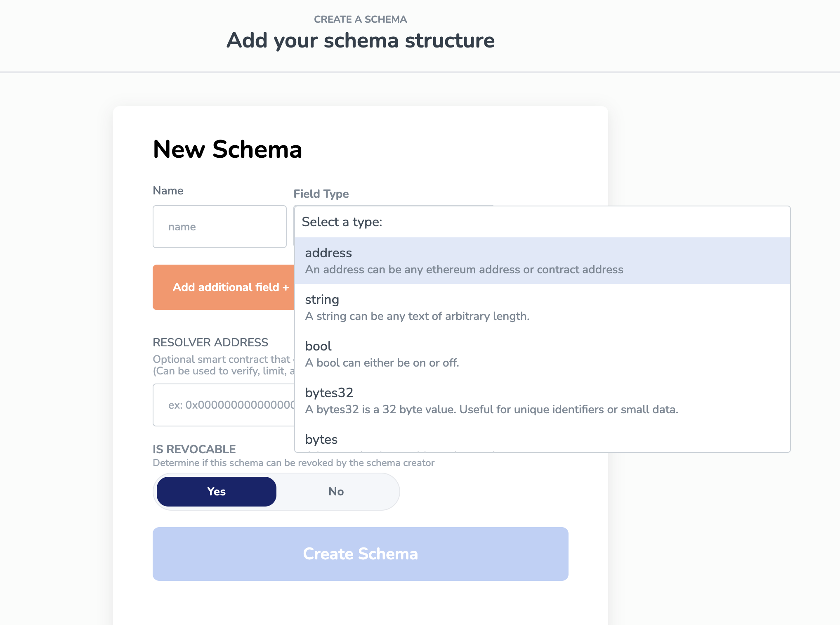840x625 pixels.
Task: Click the "New Schema" heading
Action: [227, 149]
